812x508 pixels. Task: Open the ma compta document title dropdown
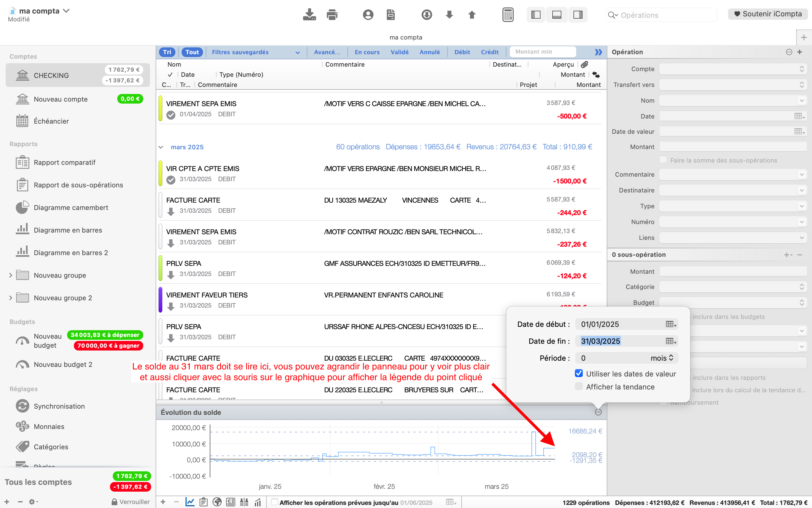(67, 11)
